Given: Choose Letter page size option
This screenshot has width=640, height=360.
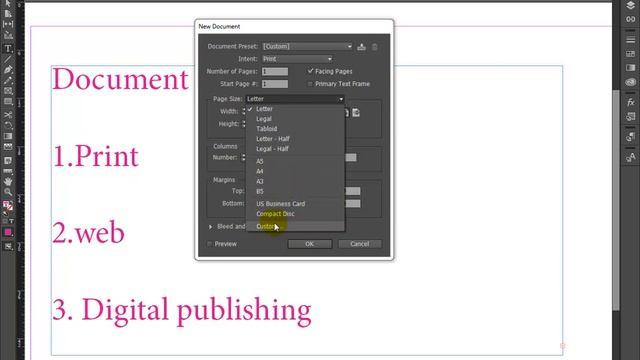Looking at the screenshot, I should (295, 109).
